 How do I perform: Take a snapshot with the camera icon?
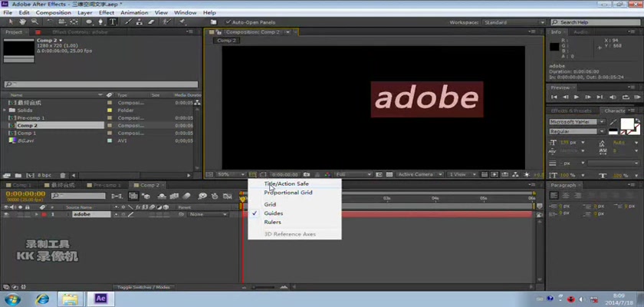pyautogui.click(x=307, y=174)
